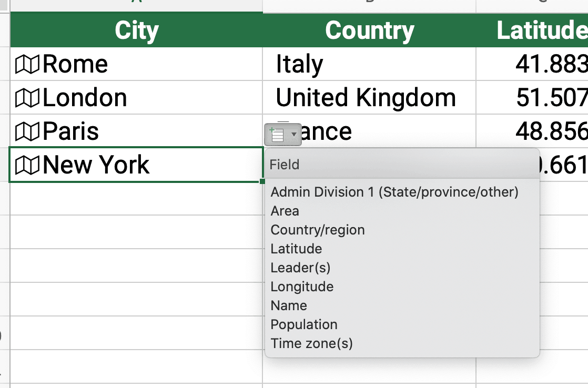Click the United Kingdom cell
This screenshot has width=588, height=388.
[369, 97]
